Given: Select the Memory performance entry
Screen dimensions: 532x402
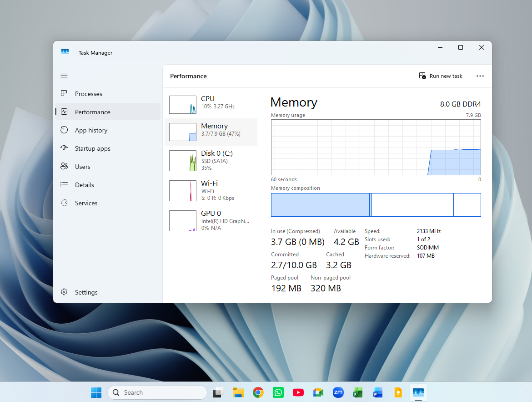Looking at the screenshot, I should [x=211, y=132].
